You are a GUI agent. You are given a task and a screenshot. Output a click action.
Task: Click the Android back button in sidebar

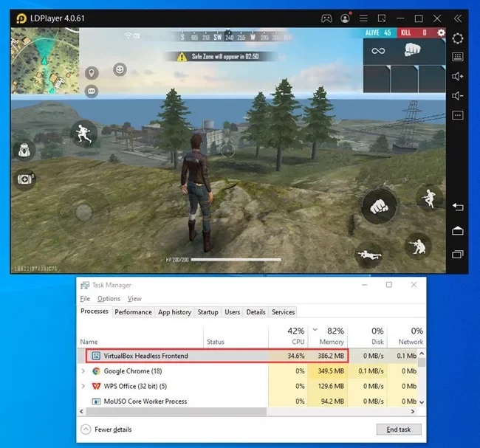coord(458,207)
